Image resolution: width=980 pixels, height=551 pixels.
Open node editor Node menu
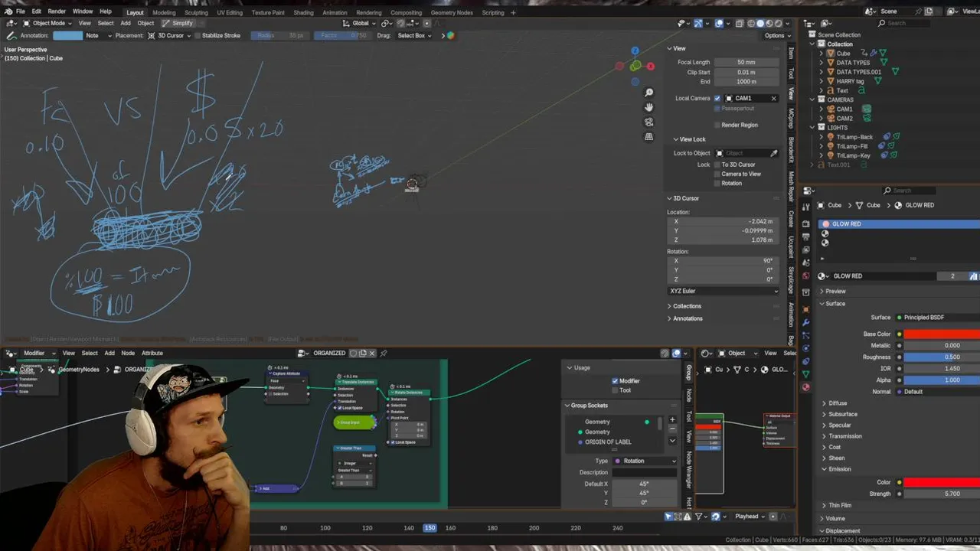point(128,353)
